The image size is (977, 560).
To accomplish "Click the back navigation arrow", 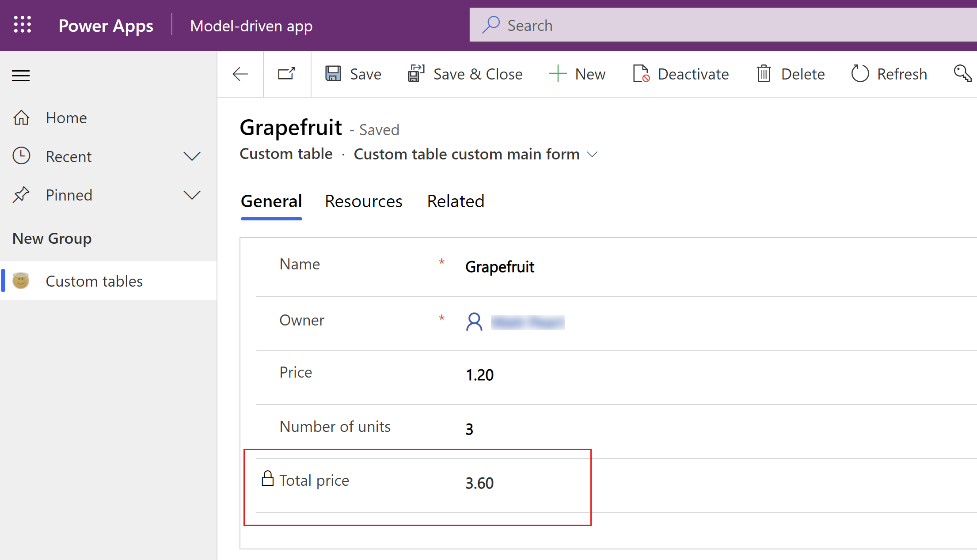I will 239,74.
